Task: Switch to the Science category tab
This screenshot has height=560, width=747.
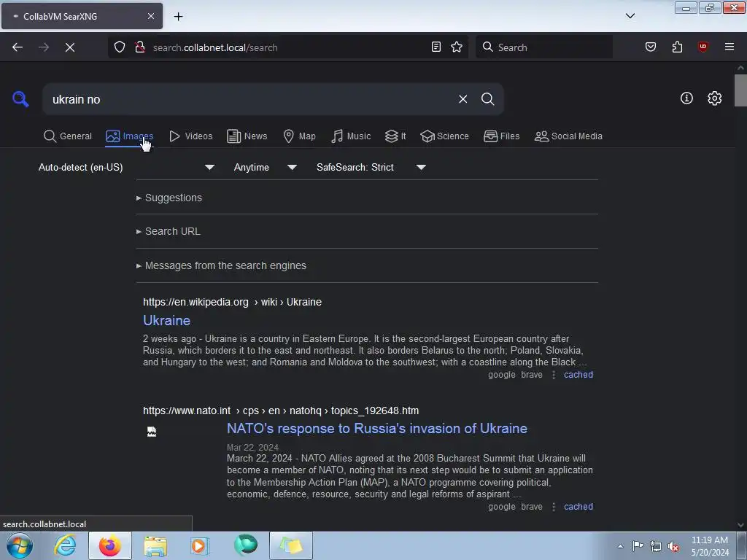Action: [444, 136]
